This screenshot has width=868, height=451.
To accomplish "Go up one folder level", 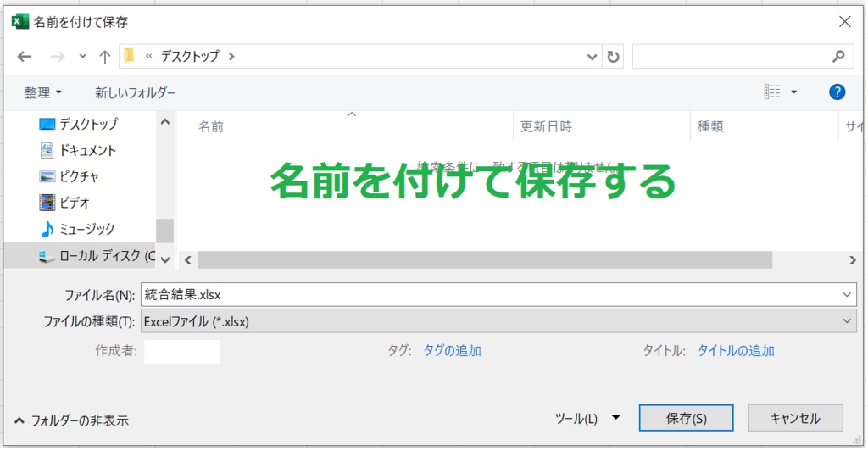I will (x=104, y=57).
